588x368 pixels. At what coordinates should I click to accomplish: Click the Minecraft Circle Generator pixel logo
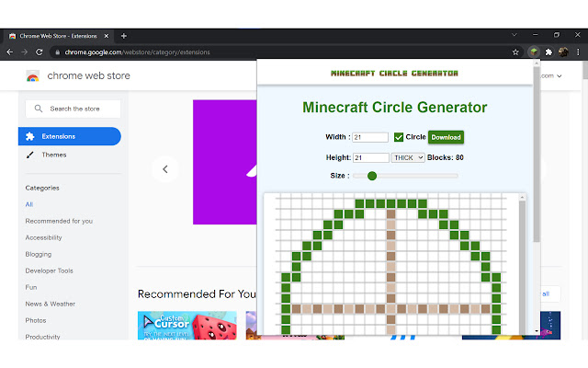(x=394, y=74)
